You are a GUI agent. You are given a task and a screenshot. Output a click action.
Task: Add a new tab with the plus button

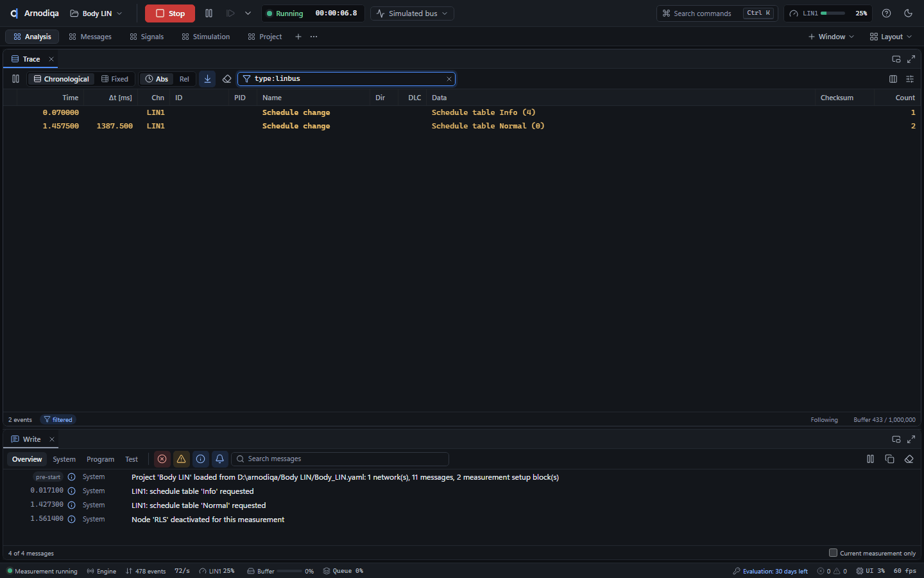click(298, 37)
